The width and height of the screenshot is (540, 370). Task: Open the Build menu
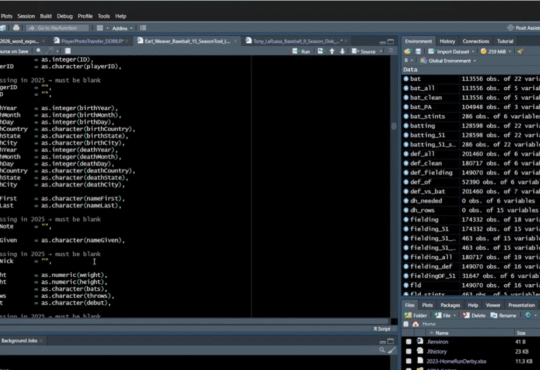point(45,16)
